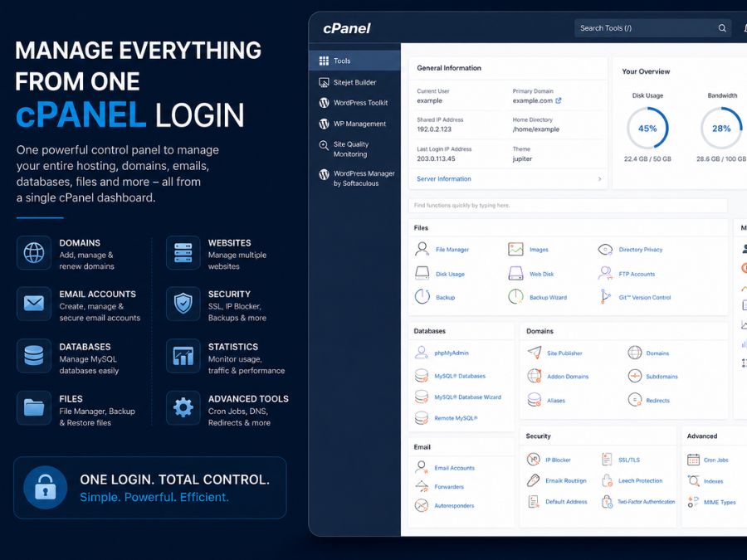Viewport: 747px width, 560px height.
Task: Open MySQL Database Wizard icon
Action: point(421,397)
